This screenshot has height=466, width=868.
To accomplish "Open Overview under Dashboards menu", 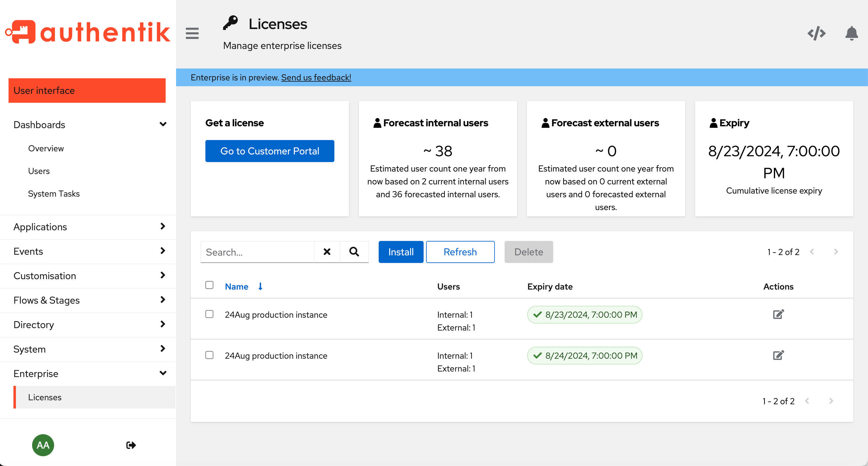I will [45, 148].
